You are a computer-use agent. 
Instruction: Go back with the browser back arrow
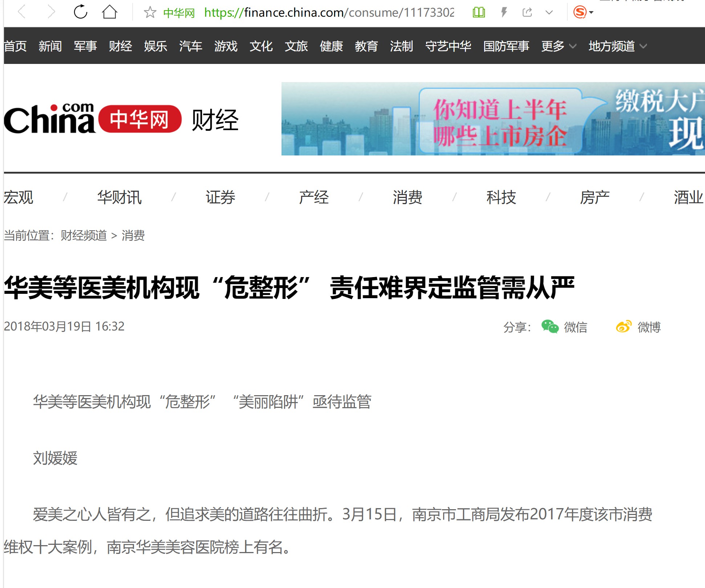click(22, 12)
